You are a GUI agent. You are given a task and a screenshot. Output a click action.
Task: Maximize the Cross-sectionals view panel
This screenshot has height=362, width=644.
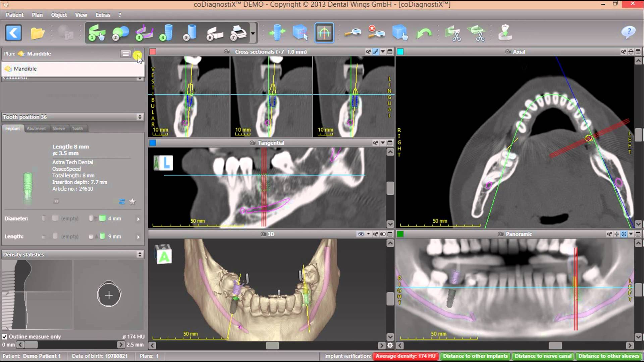[390, 52]
